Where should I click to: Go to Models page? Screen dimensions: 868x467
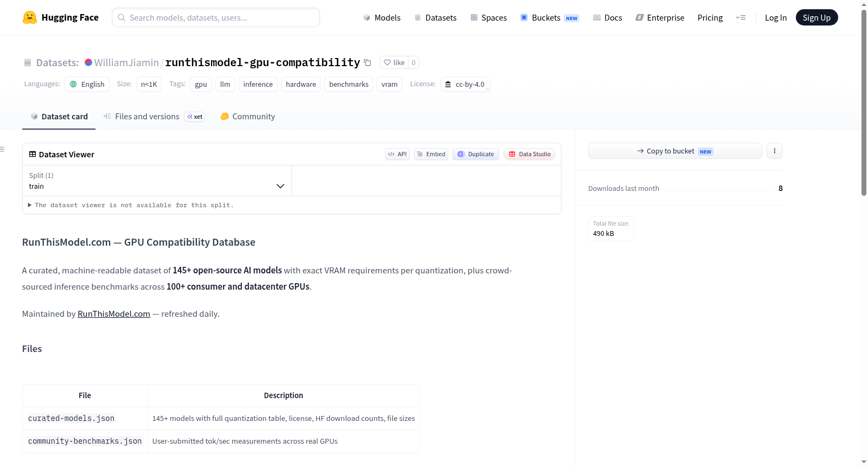(x=381, y=17)
